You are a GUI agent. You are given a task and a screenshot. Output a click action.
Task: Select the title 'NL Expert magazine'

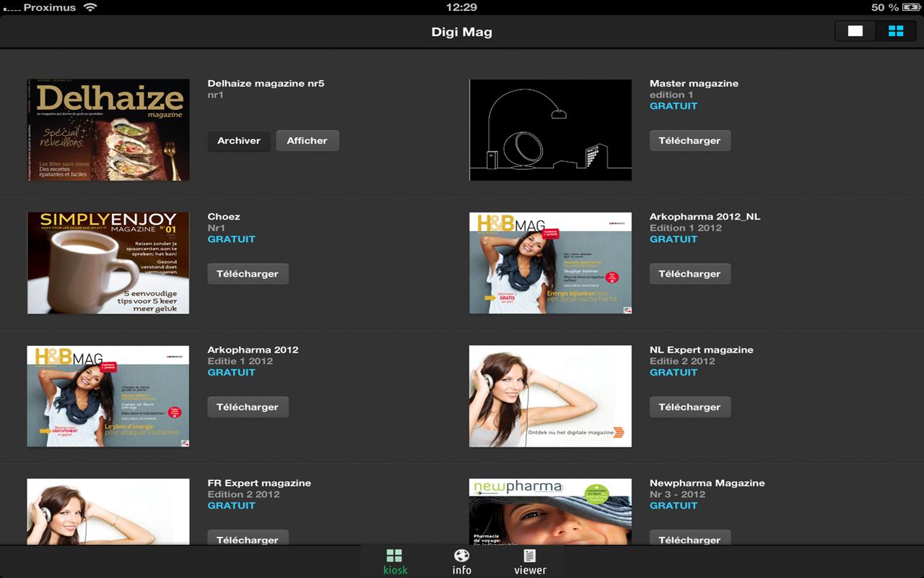[x=701, y=350]
